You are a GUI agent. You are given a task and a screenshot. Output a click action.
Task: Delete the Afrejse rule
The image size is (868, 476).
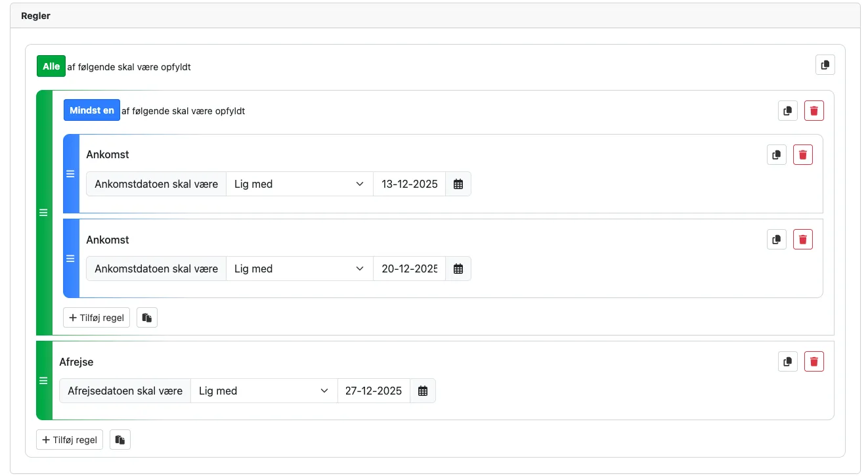pos(814,361)
